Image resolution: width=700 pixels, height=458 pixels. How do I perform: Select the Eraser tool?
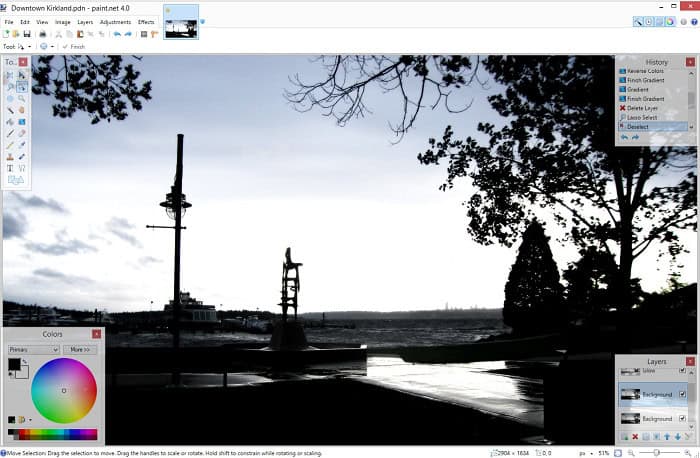click(x=21, y=133)
